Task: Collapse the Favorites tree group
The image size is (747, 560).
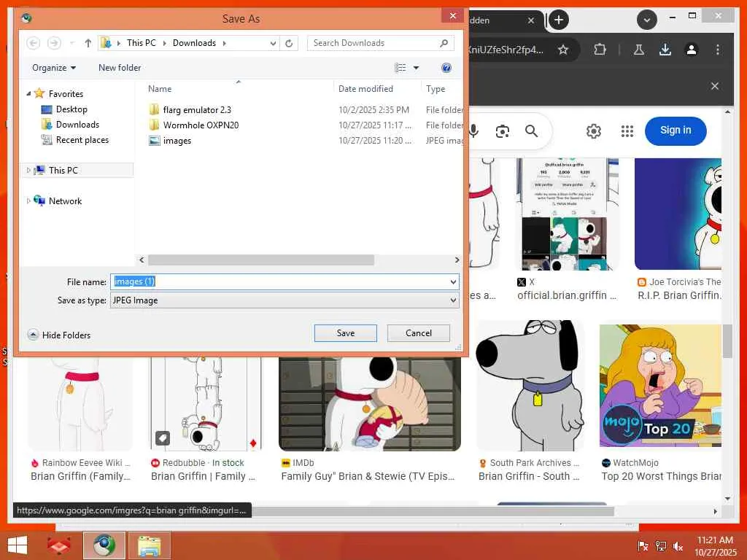Action: [28, 94]
